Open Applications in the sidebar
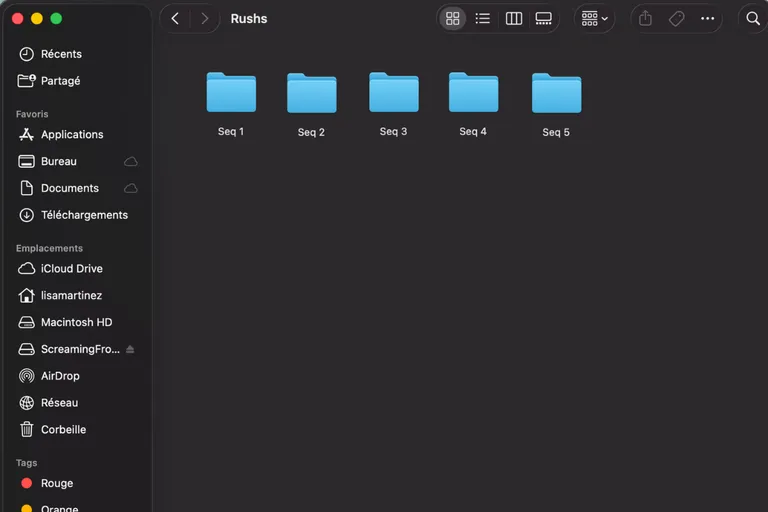768x512 pixels. click(x=77, y=134)
